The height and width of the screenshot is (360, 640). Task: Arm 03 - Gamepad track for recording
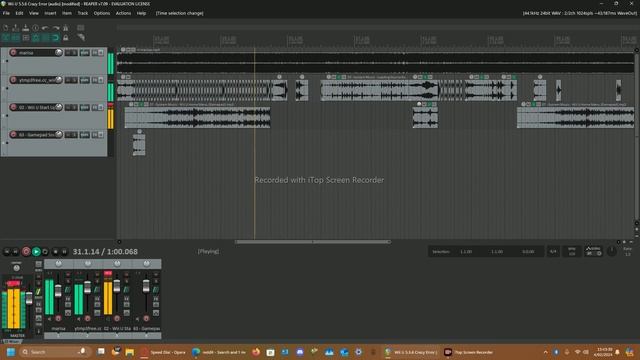point(13,134)
